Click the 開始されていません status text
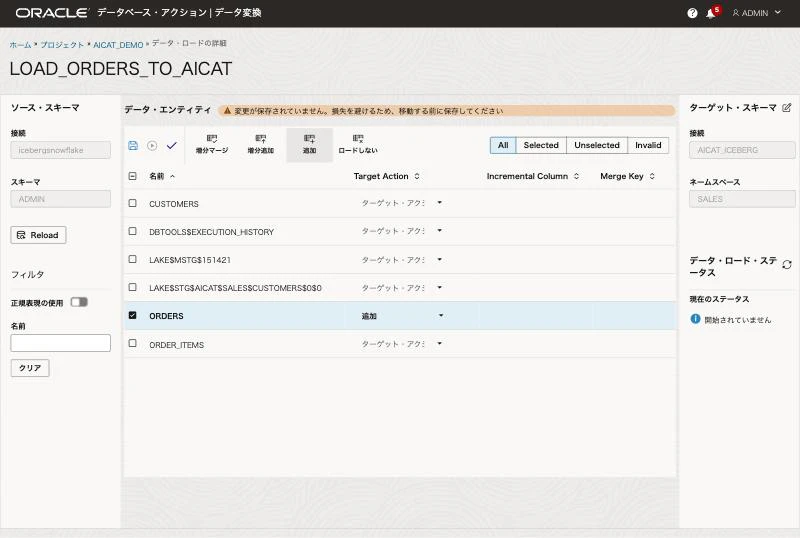The image size is (800, 538). coord(738,320)
